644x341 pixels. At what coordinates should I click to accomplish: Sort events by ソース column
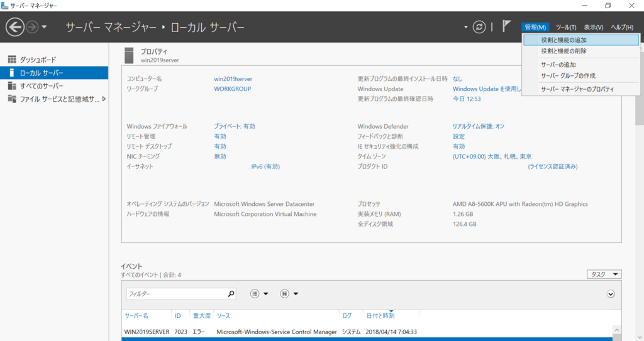(x=223, y=315)
